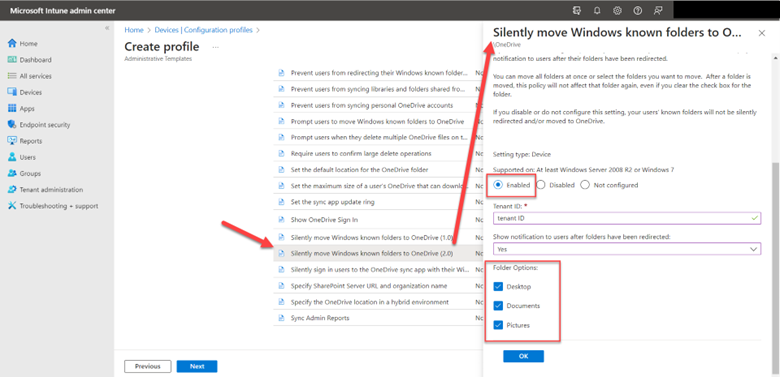Click the Reports icon in sidebar
The width and height of the screenshot is (780, 377).
pos(12,141)
